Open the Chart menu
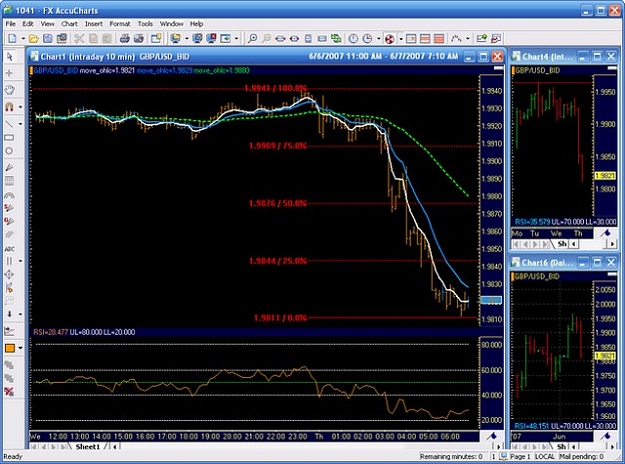 (x=69, y=24)
